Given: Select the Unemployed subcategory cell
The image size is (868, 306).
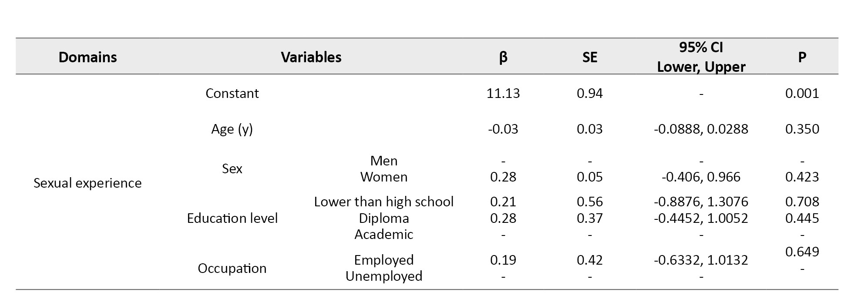Looking at the screenshot, I should (x=384, y=276).
